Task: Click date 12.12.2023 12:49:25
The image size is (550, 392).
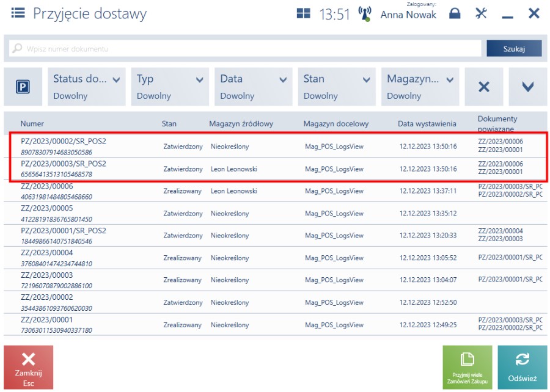Action: point(428,325)
